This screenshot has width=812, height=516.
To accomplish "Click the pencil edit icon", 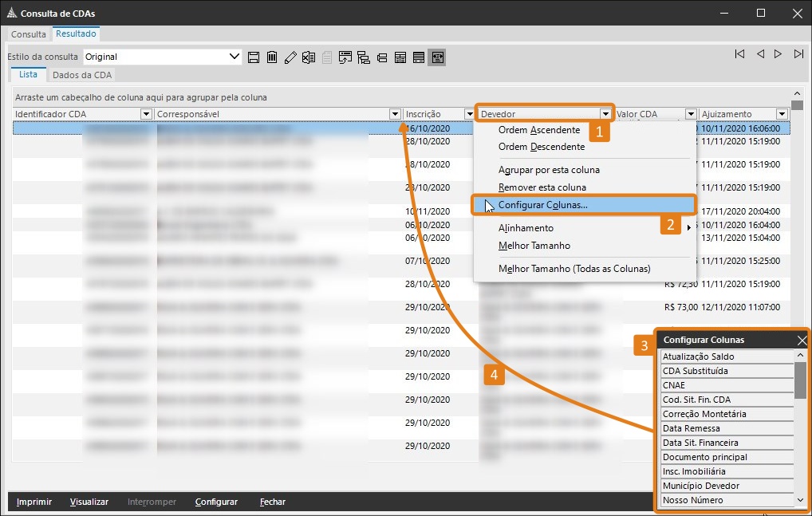I will tap(290, 57).
